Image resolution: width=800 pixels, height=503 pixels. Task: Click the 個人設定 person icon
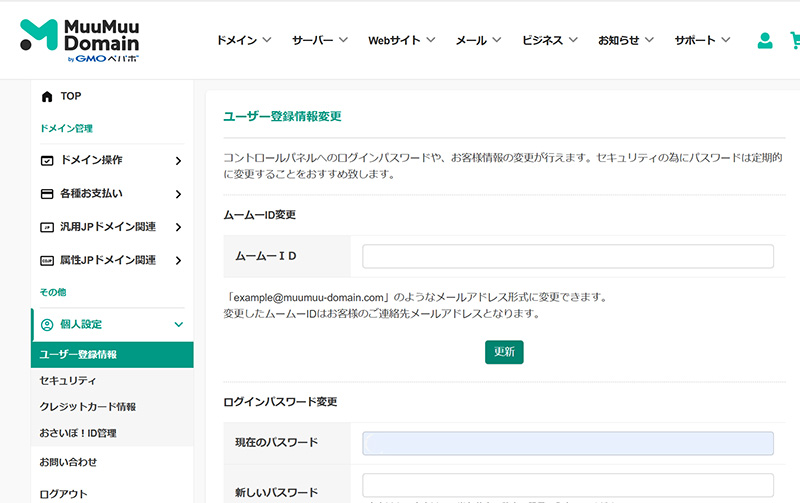coord(46,324)
